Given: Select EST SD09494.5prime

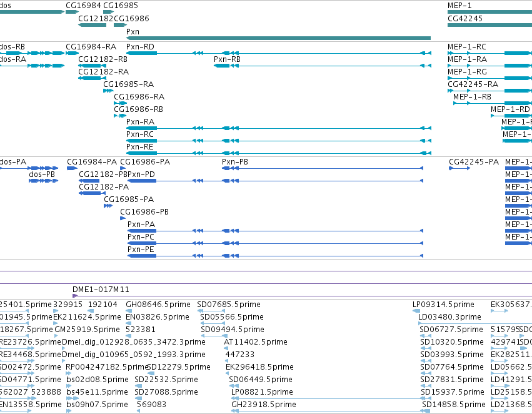Looking at the screenshot, I should (214, 336).
